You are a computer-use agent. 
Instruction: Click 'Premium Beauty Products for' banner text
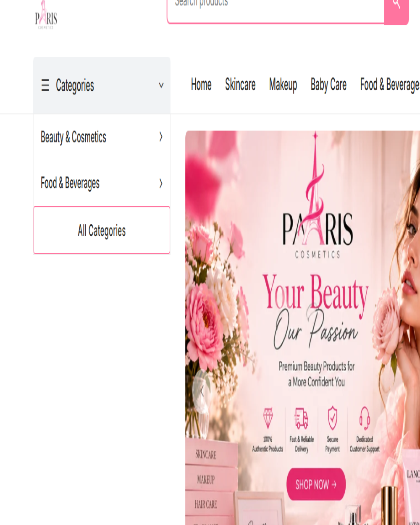pyautogui.click(x=317, y=367)
